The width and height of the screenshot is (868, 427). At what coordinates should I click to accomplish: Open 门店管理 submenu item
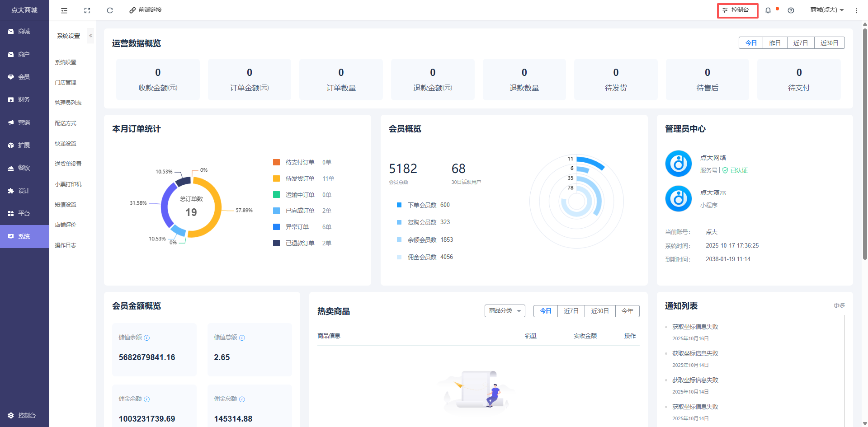click(x=66, y=83)
